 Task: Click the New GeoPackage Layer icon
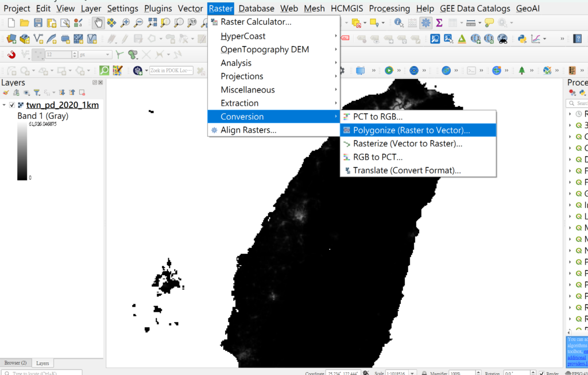pos(25,38)
